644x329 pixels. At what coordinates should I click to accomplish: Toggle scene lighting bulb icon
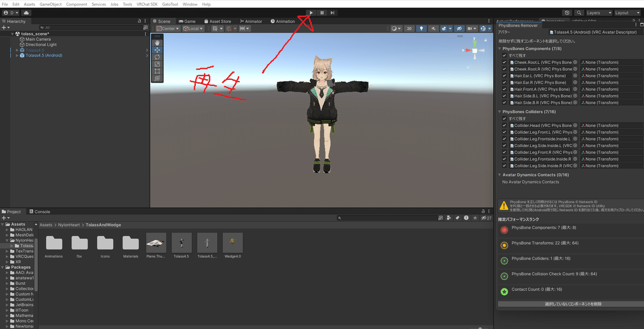point(421,28)
